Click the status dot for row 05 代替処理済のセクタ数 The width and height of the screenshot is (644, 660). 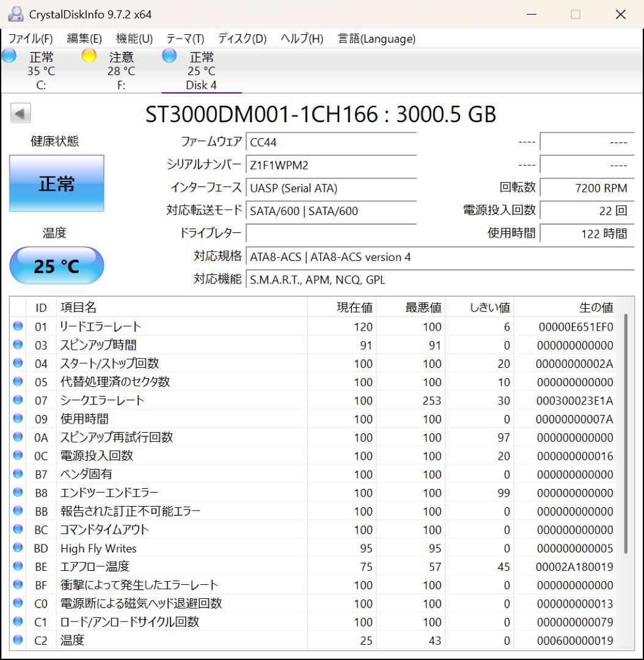coord(18,382)
